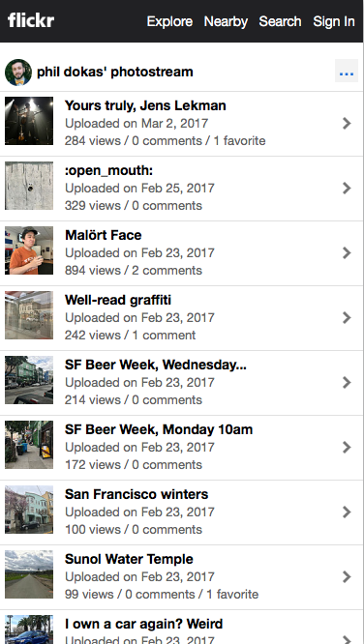Click the Sign In link
Image resolution: width=364 pixels, height=644 pixels.
click(x=334, y=21)
